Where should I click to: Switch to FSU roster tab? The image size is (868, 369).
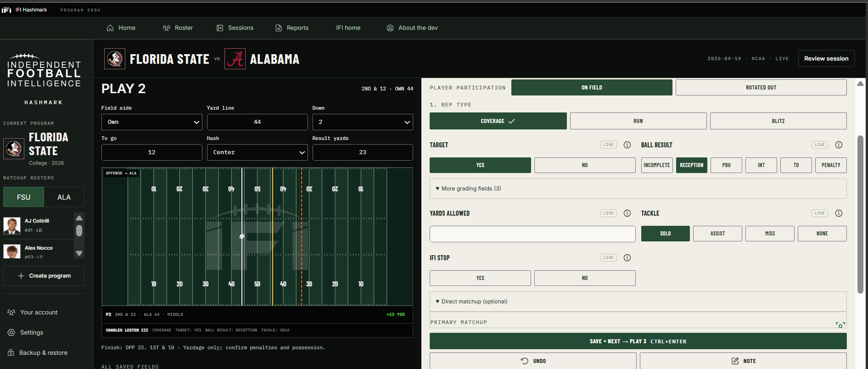coord(24,197)
